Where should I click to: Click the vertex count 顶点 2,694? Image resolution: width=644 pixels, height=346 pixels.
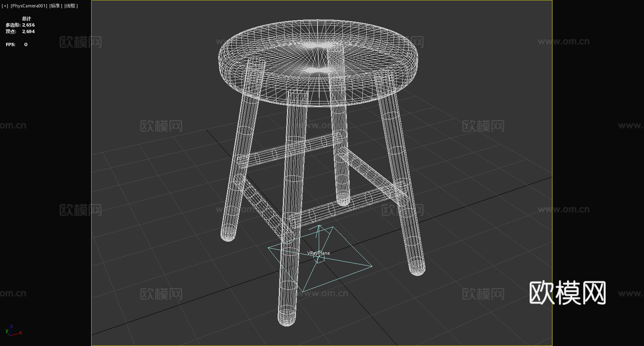(x=20, y=31)
